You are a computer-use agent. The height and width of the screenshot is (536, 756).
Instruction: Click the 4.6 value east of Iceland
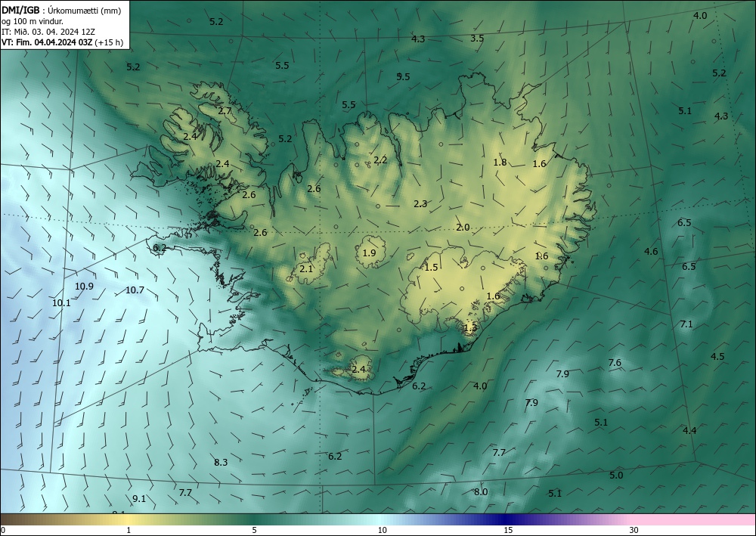coord(651,251)
